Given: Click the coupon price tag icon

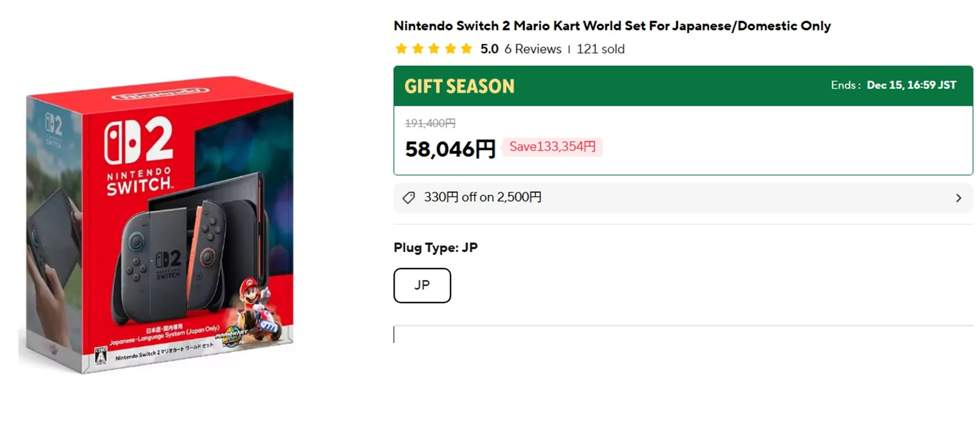Looking at the screenshot, I should [409, 198].
